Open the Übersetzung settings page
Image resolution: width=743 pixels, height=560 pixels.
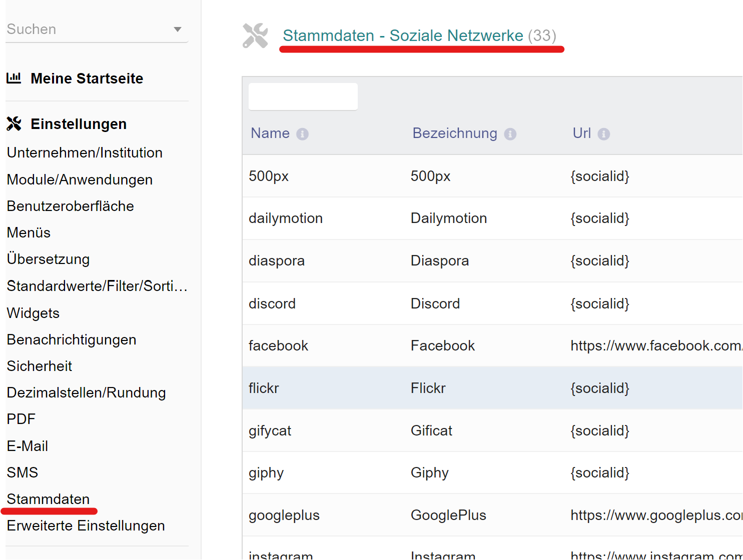[48, 259]
